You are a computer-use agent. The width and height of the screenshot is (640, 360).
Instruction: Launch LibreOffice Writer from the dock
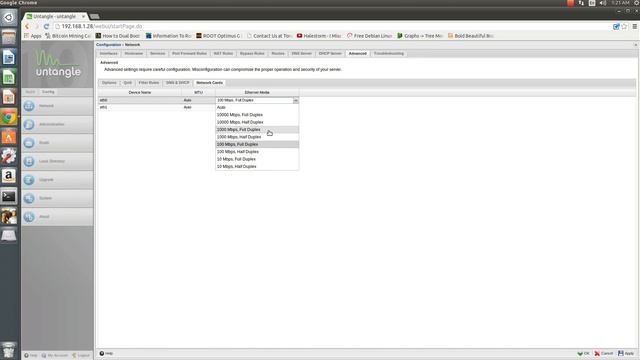click(9, 57)
